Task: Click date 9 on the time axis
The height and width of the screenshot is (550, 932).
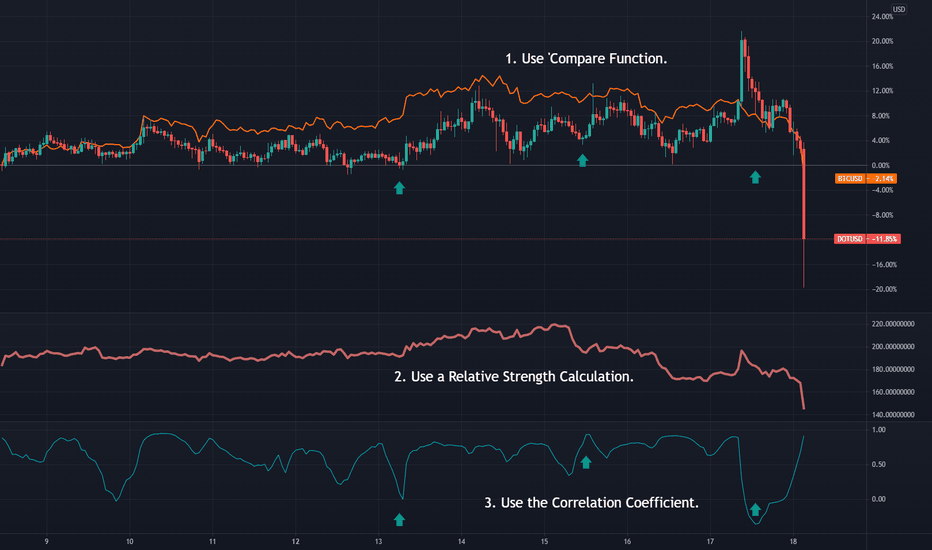Action: point(46,542)
